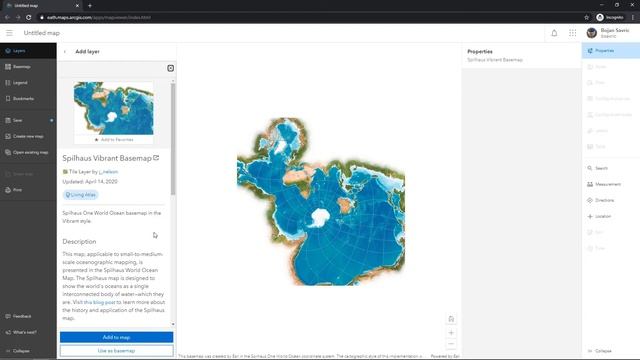Click the Add layer panel vertical scrollbar
640x360 pixels.
click(173, 139)
